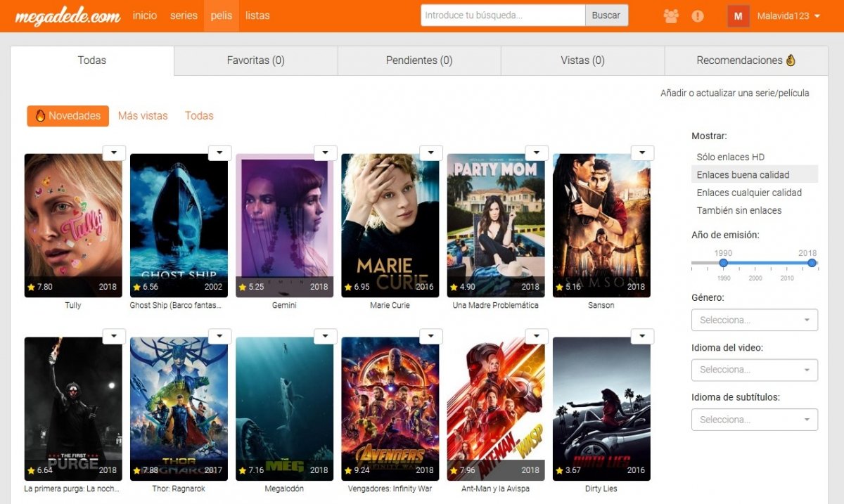
Task: Click the title text 'Ant-Man y la Avispa'
Action: point(496,489)
